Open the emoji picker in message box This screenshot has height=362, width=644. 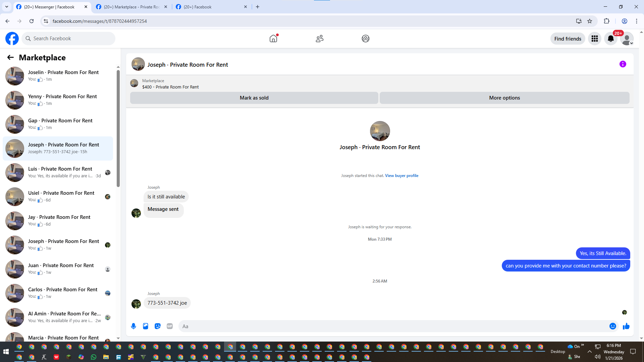(x=612, y=326)
